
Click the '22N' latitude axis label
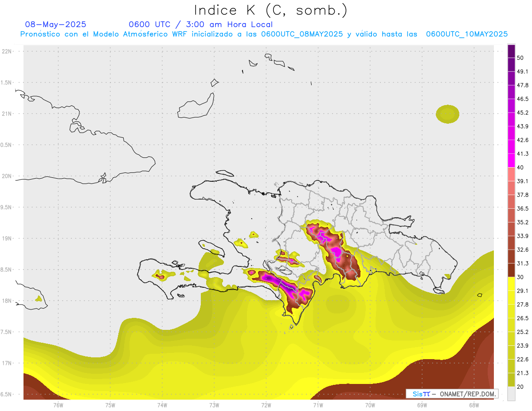7,51
